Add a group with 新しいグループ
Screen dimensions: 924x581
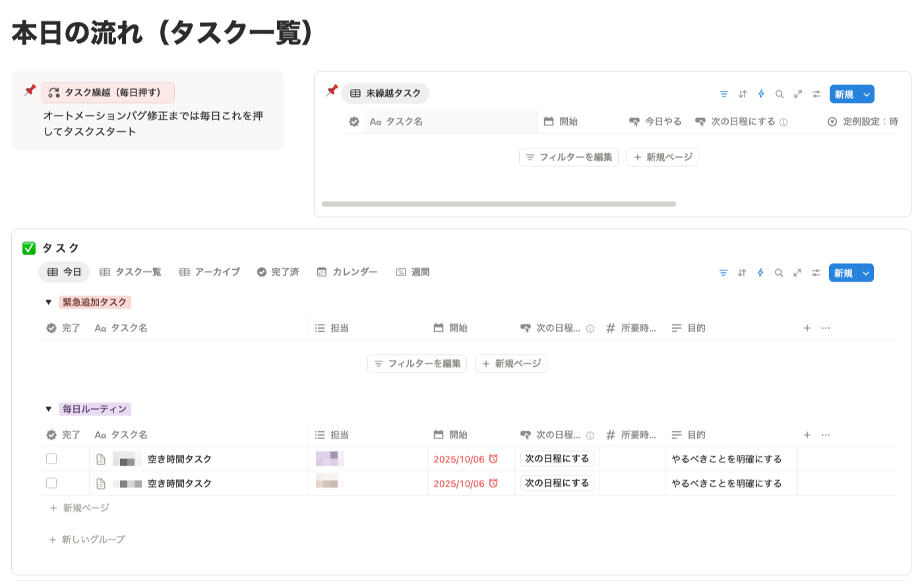(x=87, y=539)
